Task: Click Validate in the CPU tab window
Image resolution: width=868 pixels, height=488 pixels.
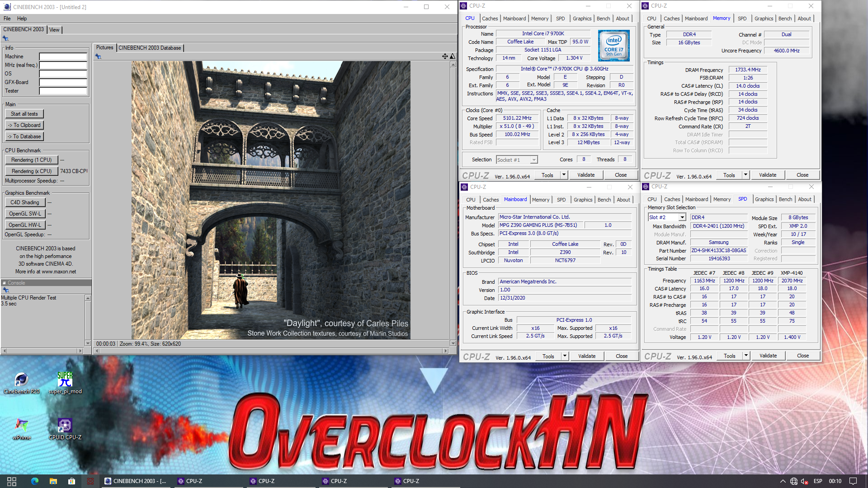Action: [586, 175]
